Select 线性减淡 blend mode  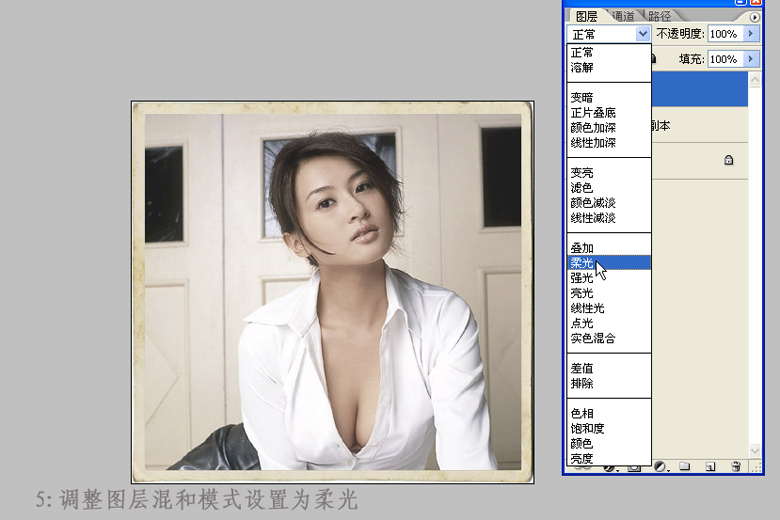coord(609,217)
